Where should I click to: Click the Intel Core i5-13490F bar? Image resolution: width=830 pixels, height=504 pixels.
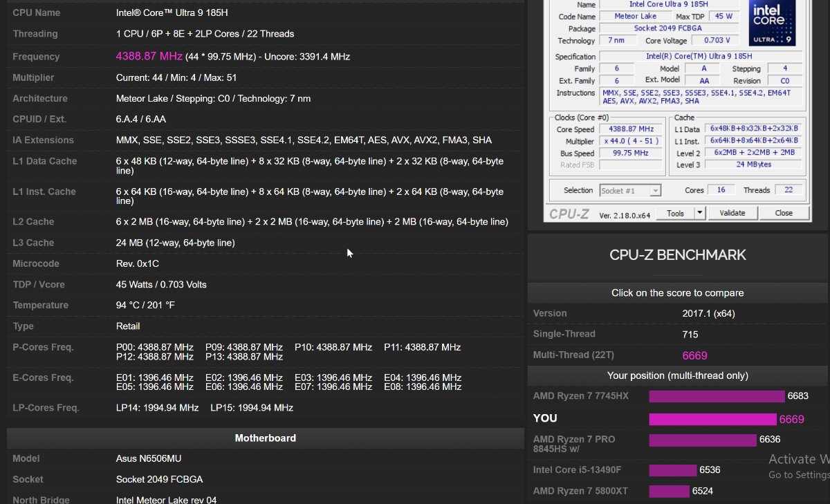coord(672,470)
